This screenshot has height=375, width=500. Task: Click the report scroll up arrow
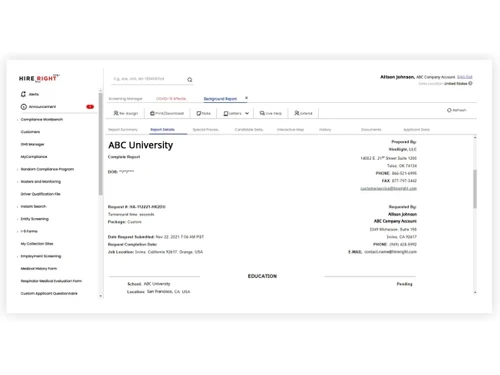tap(475, 138)
